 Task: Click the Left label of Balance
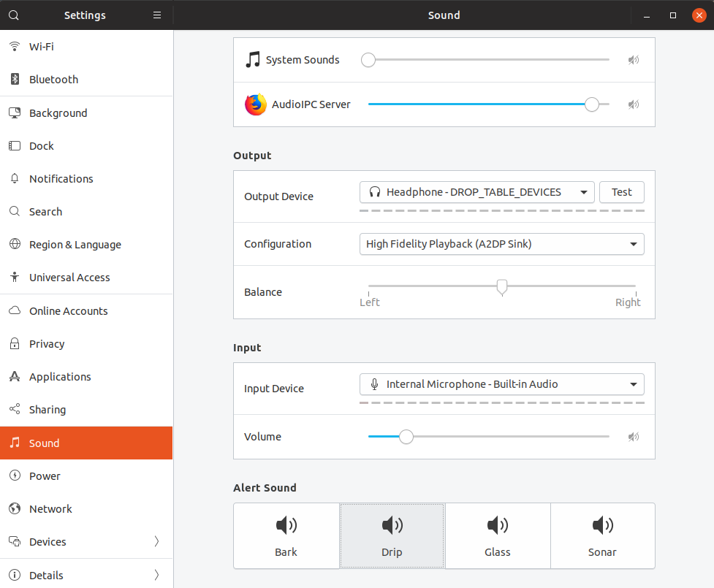(x=370, y=302)
